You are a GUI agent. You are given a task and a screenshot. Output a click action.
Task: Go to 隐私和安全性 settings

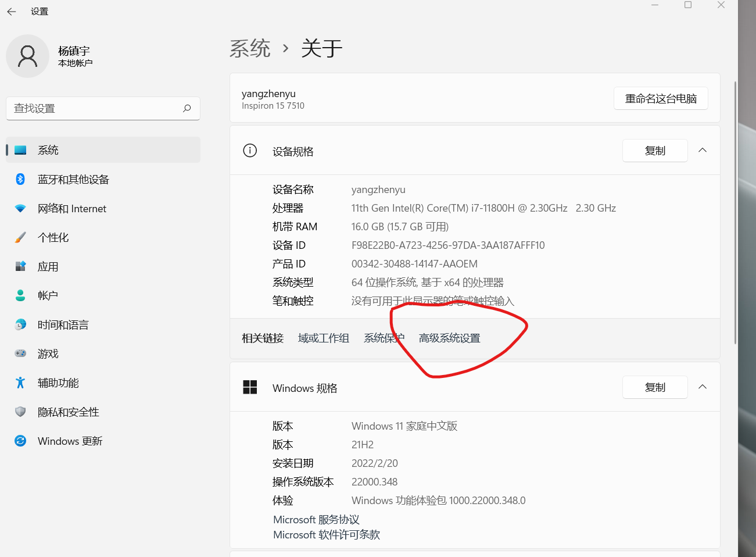(103, 412)
